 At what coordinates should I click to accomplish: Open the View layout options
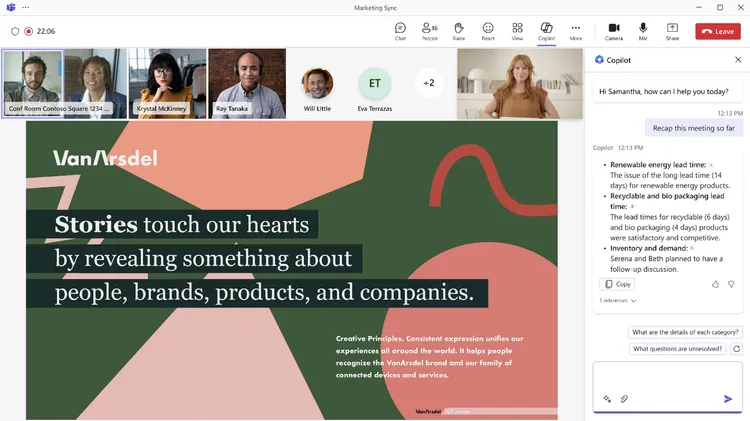[517, 30]
